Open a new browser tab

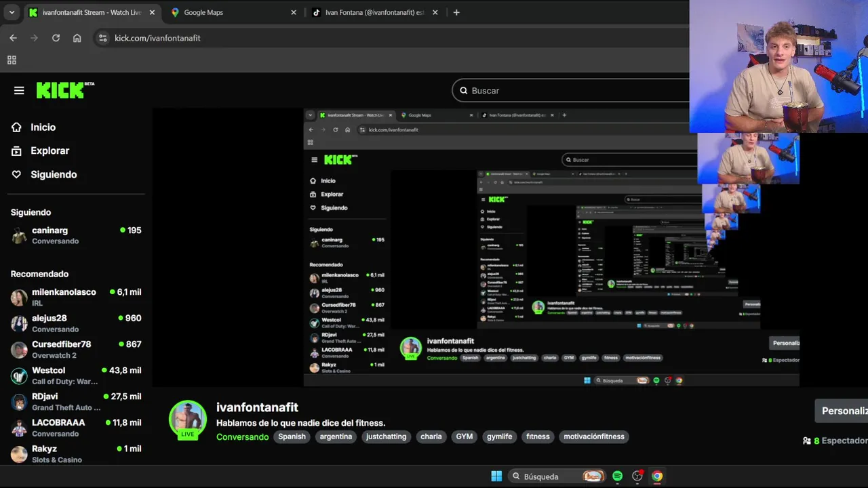click(x=456, y=12)
